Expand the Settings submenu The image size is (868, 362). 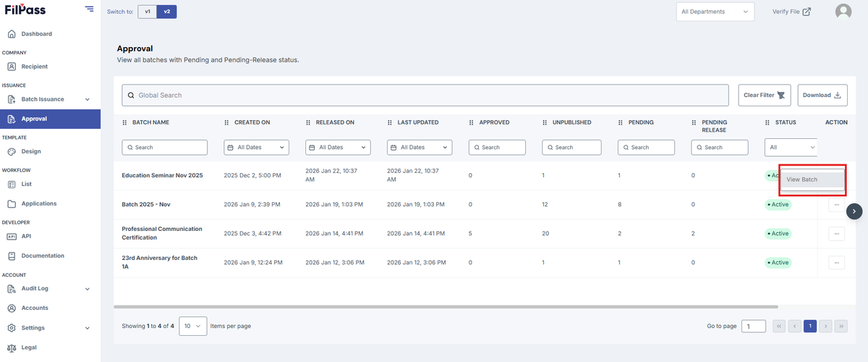click(88, 328)
